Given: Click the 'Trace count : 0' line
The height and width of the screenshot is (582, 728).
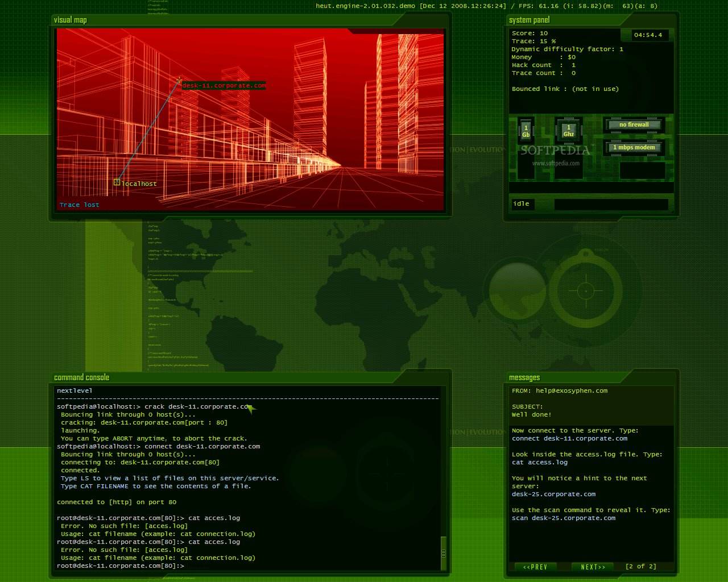Looking at the screenshot, I should pos(543,73).
